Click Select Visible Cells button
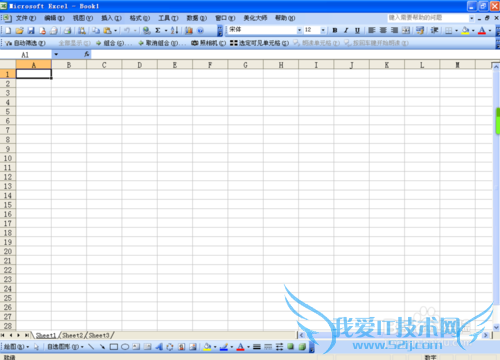Image resolution: width=500 pixels, height=360 pixels. pos(259,43)
